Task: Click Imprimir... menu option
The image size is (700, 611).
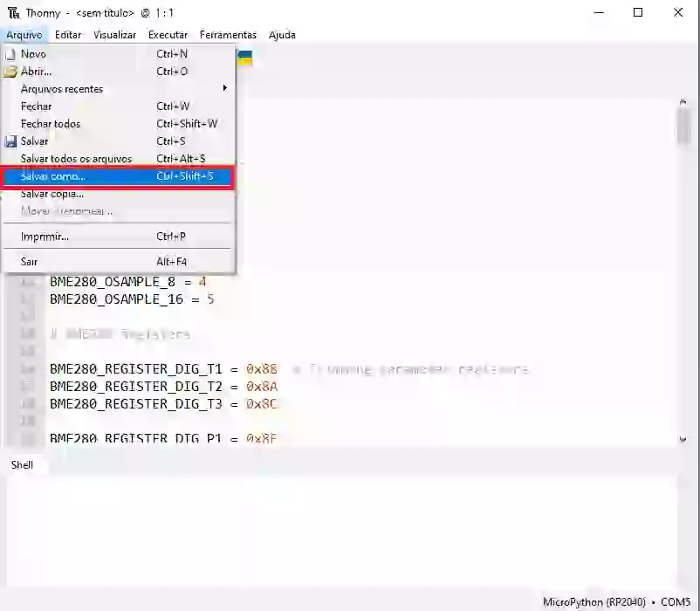Action: (45, 237)
